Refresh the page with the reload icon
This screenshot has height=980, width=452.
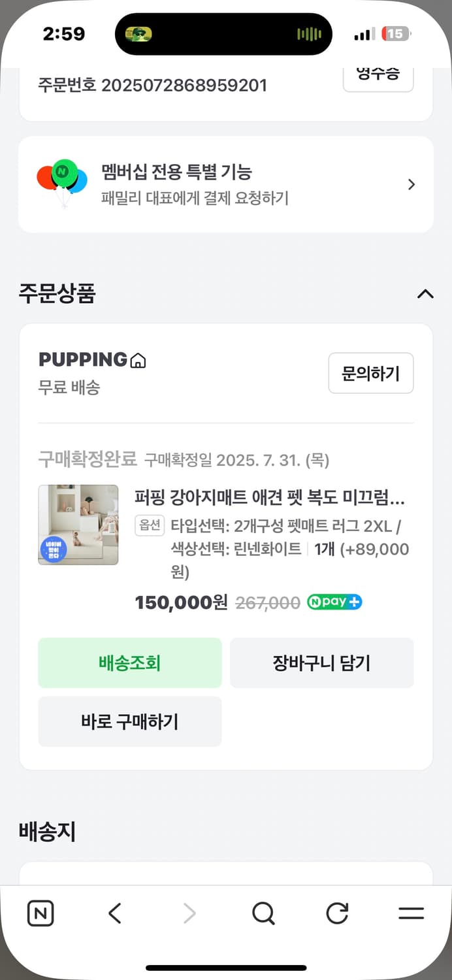click(336, 913)
